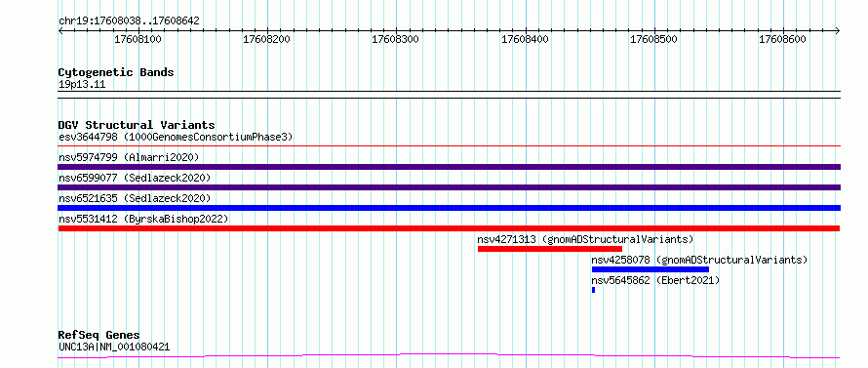Click the magenta UNC13A gene track line
868x368 pixels.
click(449, 355)
